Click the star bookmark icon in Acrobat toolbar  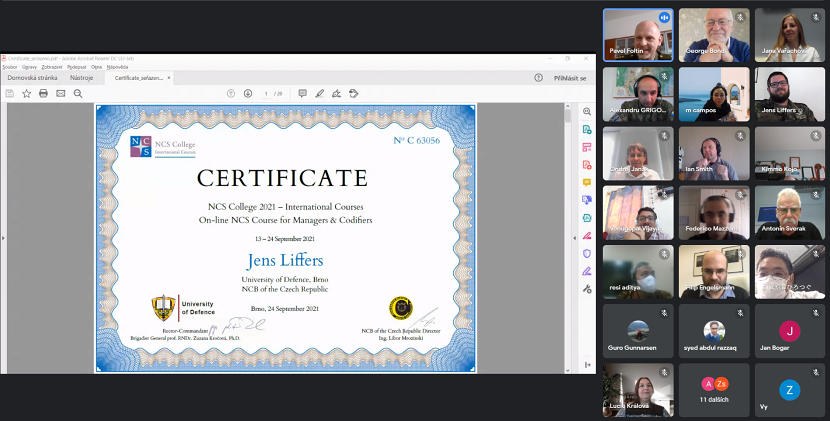point(26,94)
